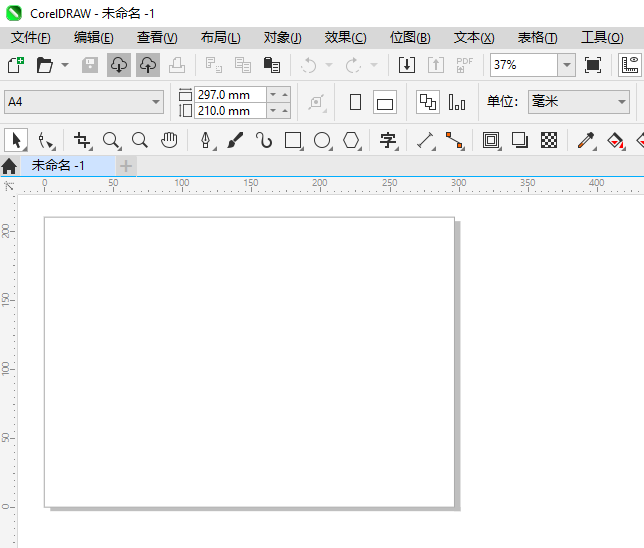Select the Freehand curve tool
Viewport: 644px width, 548px height.
click(x=264, y=140)
